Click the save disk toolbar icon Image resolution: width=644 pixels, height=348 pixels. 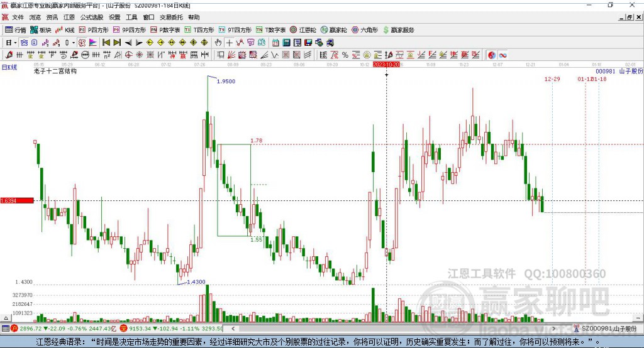[308, 43]
